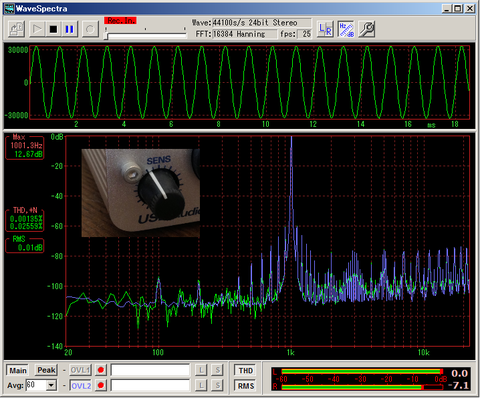Click the SENS knob photo thumbnail
Viewport: 480px width, 398px height.
(141, 193)
